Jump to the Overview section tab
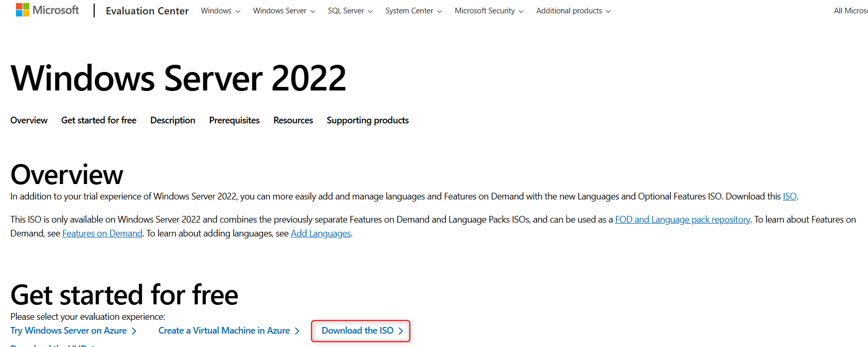 coord(29,120)
